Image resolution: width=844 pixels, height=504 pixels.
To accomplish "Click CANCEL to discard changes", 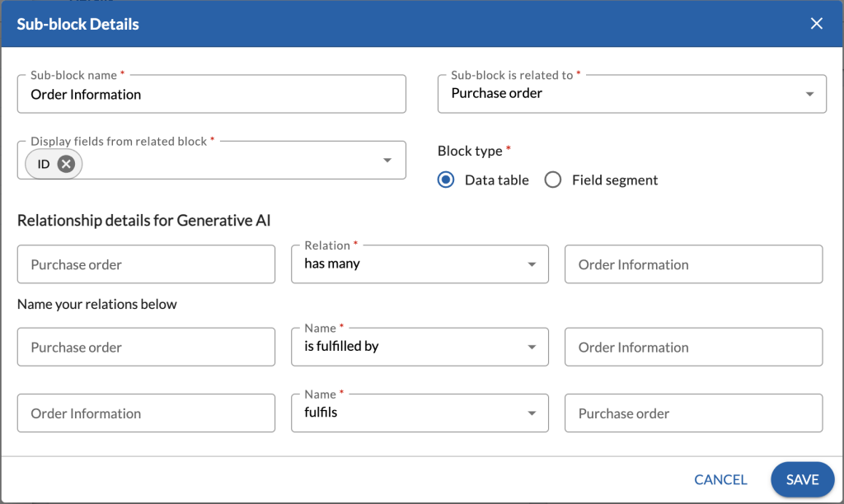I will 720,479.
